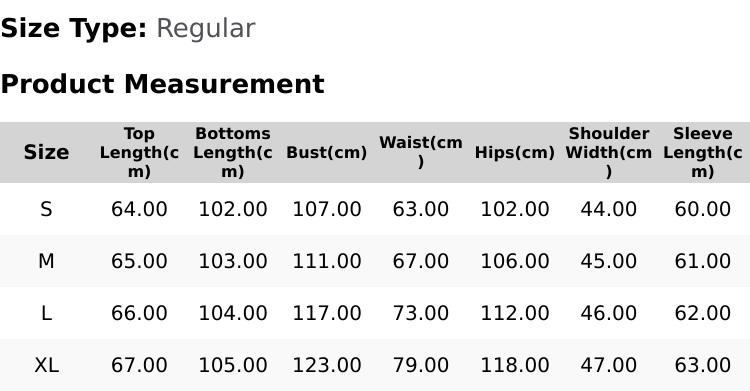Click the XL size row label
The image size is (750, 391).
point(46,366)
